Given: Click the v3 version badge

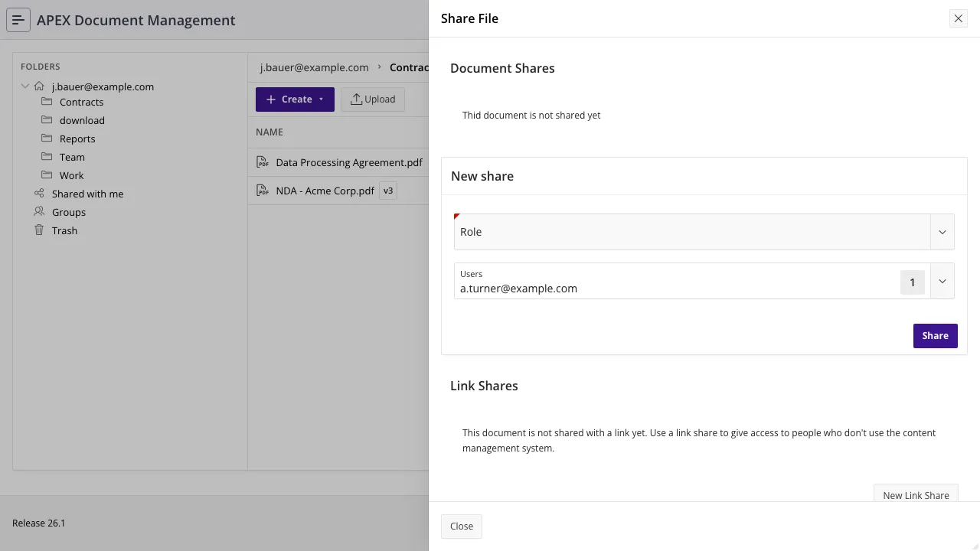Looking at the screenshot, I should click(388, 191).
